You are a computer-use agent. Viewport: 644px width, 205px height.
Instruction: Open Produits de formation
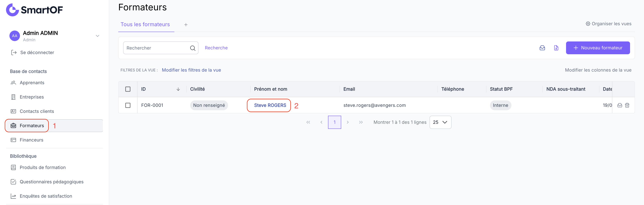[43, 168]
